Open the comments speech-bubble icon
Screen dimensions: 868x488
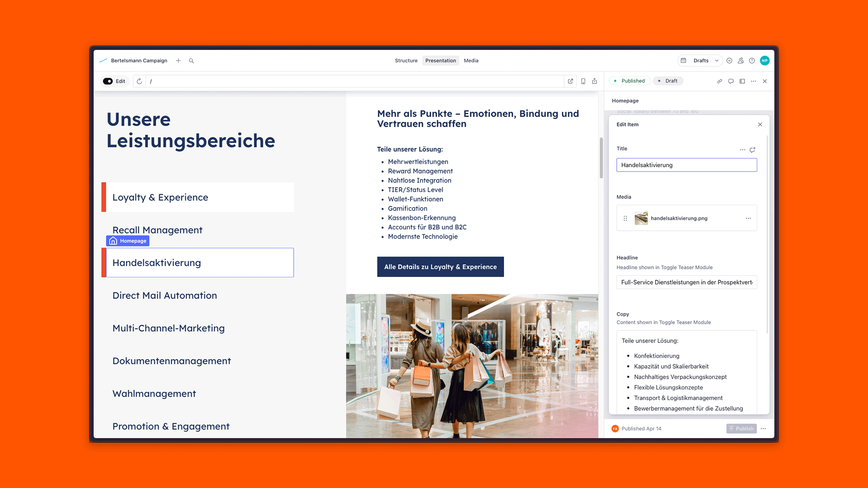coord(731,81)
